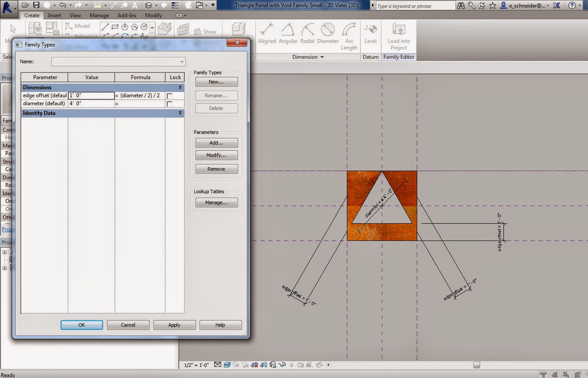
Task: Toggle Lock checkbox for edge offset parameter
Action: pyautogui.click(x=169, y=95)
